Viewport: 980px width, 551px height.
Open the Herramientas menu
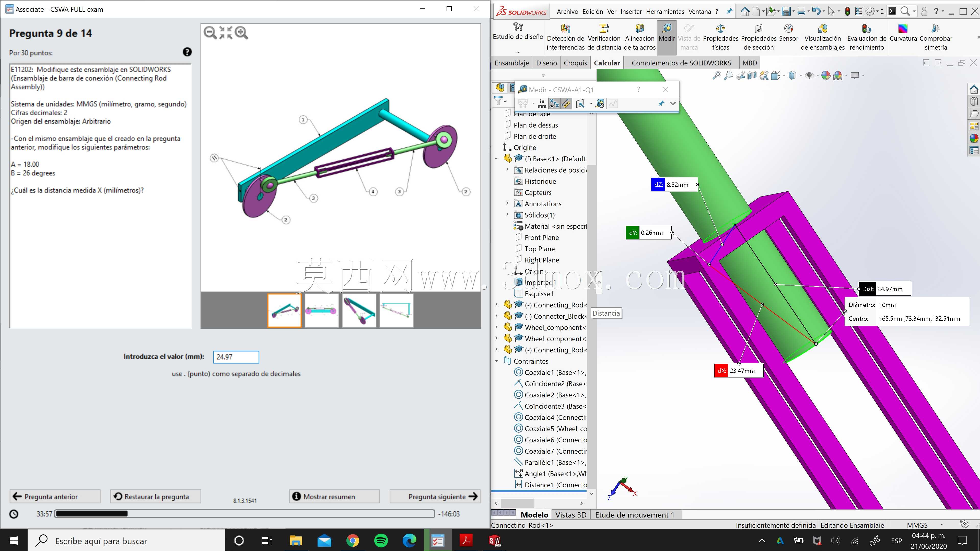[665, 12]
